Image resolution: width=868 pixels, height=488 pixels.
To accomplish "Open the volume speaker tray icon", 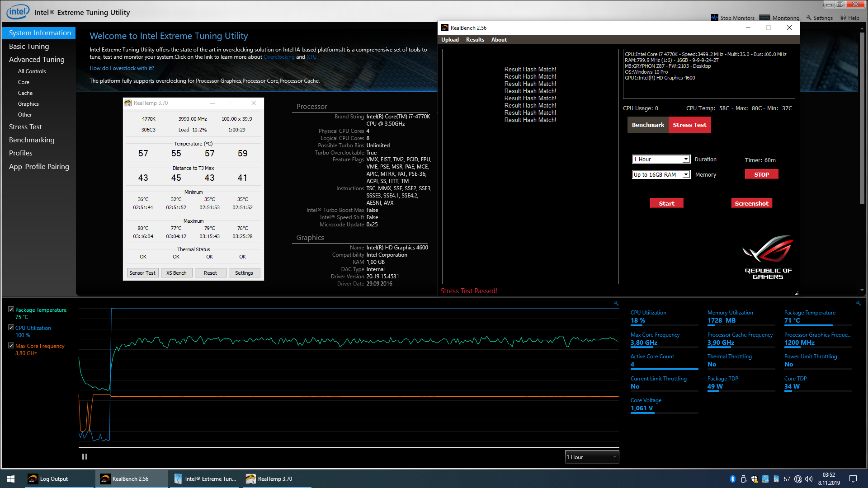I will click(x=809, y=479).
